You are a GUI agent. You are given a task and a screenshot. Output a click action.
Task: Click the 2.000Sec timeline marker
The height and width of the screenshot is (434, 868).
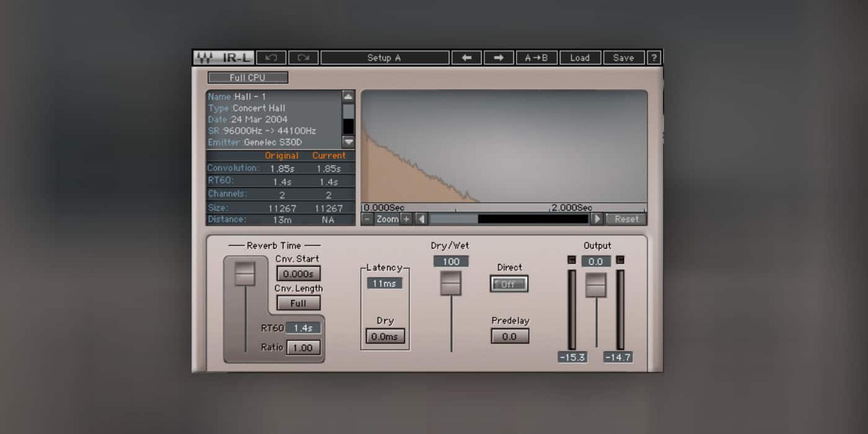[572, 208]
